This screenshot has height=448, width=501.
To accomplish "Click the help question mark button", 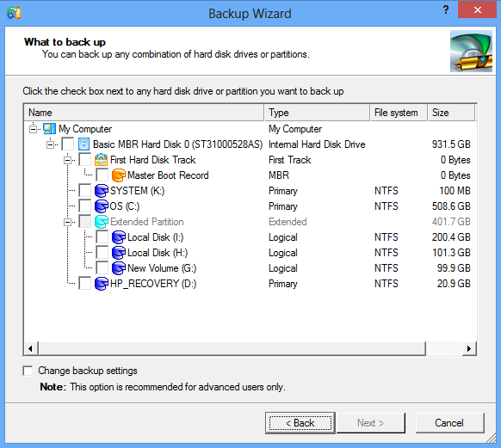I will pos(446,9).
